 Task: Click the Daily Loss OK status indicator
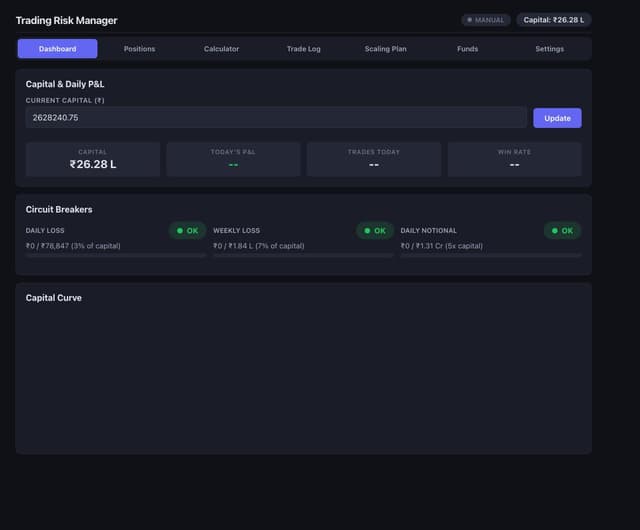click(187, 231)
